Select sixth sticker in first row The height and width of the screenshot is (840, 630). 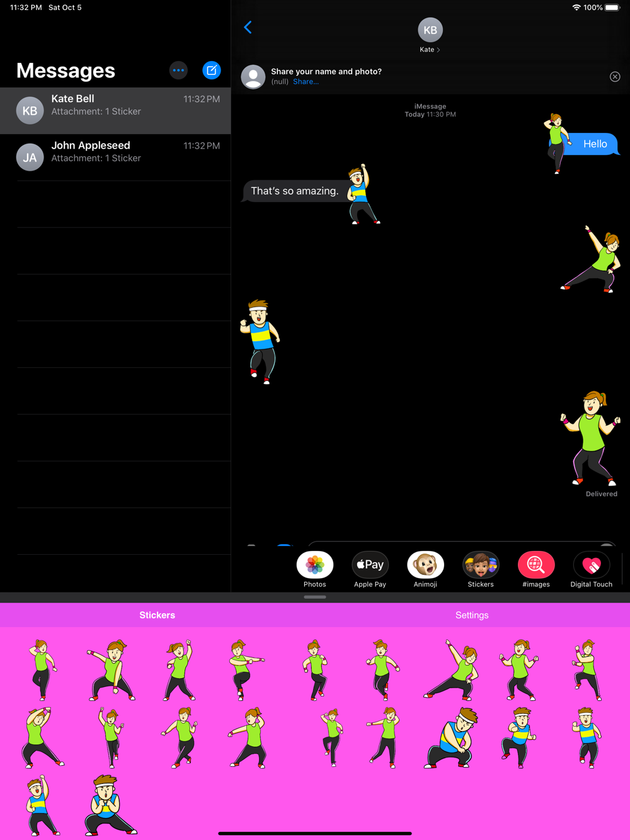coord(382,670)
